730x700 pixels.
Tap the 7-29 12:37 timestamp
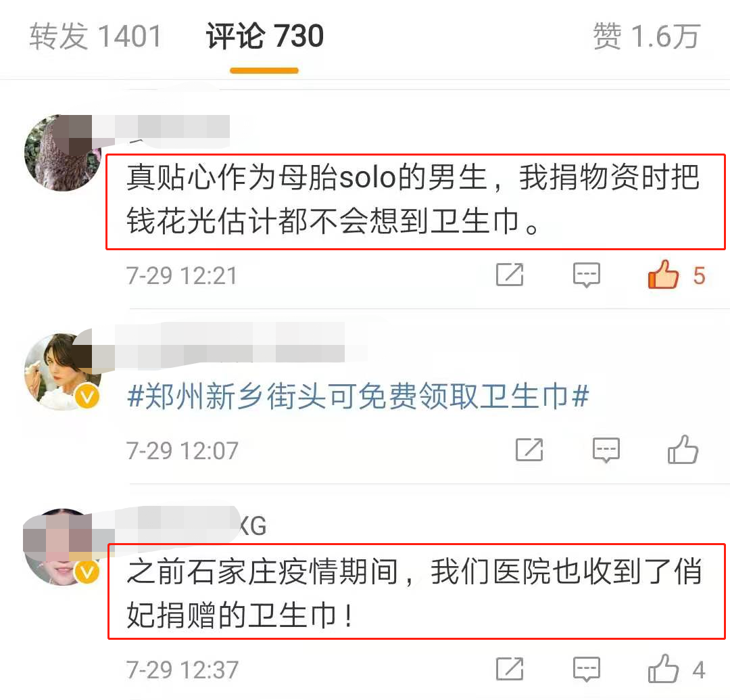pos(182,670)
